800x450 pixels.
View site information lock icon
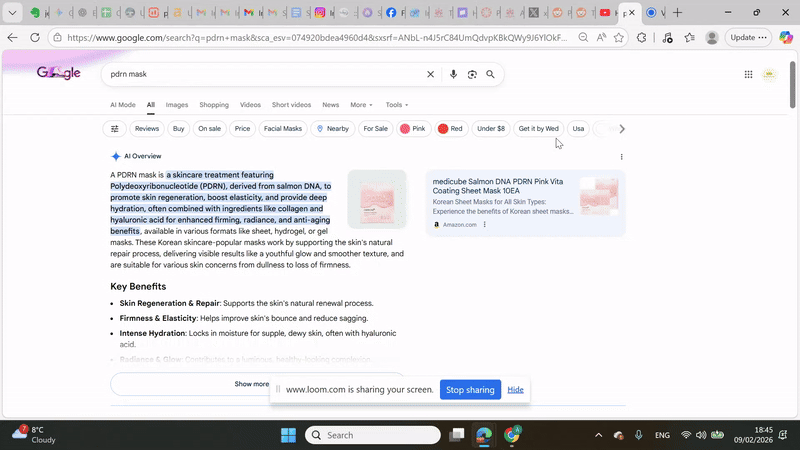coord(58,37)
